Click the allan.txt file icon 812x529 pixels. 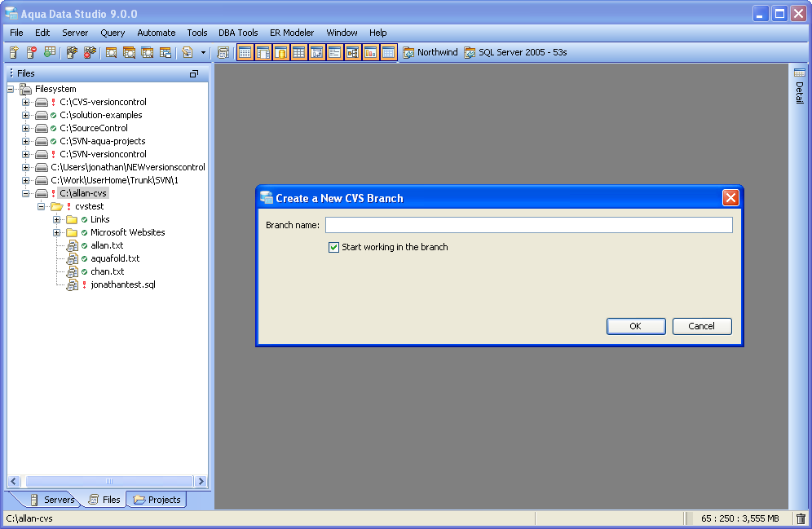tap(72, 246)
